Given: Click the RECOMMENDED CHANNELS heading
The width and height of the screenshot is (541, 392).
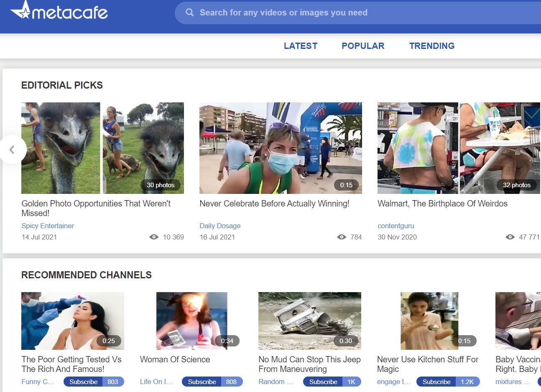Looking at the screenshot, I should coord(87,275).
